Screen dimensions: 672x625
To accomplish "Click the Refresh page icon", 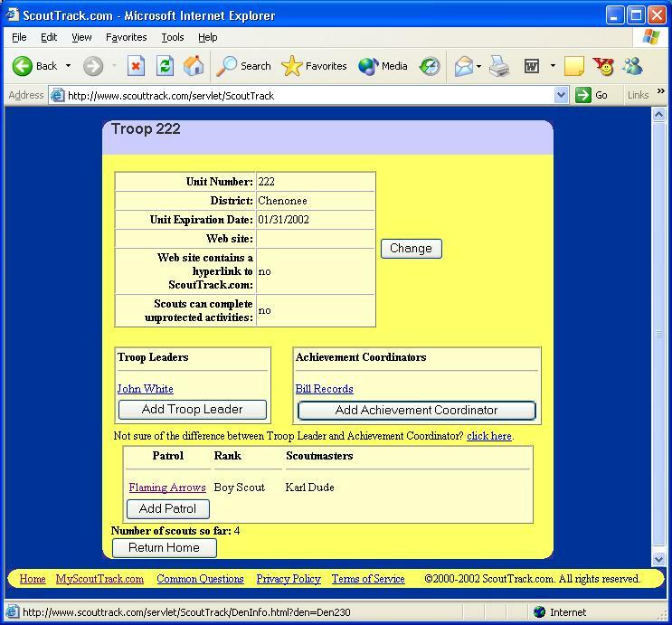I will pos(165,66).
